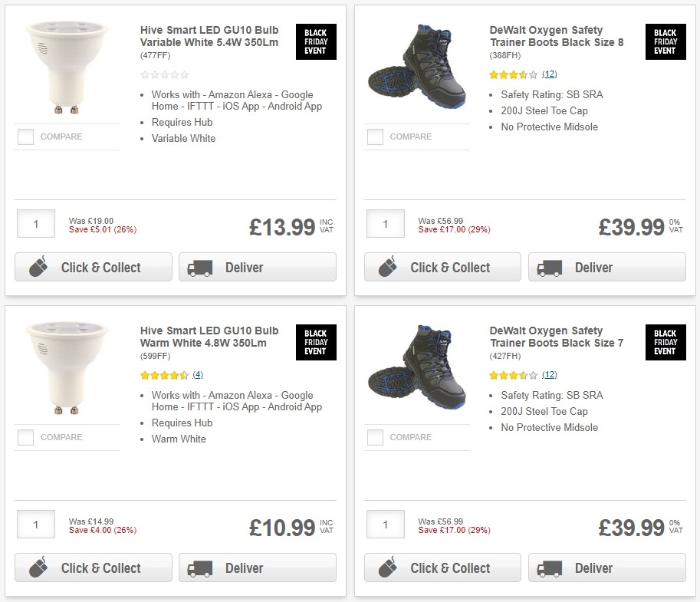
Task: Click Black Friday Event badge on DeWalt Size 8 boots
Action: [x=665, y=42]
